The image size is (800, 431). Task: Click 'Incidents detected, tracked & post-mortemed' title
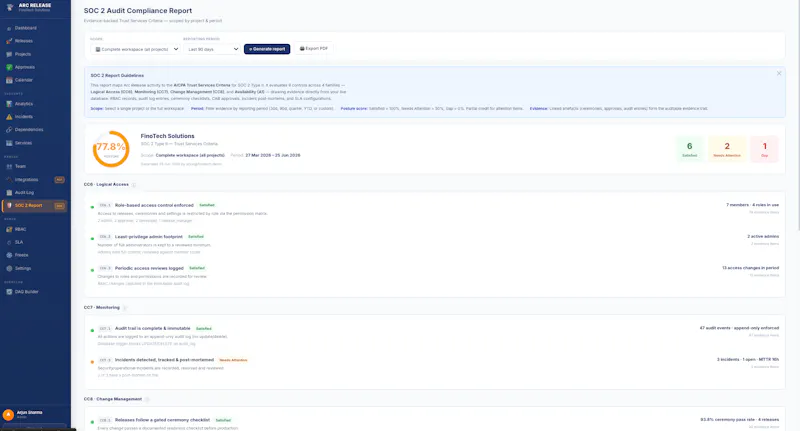point(164,360)
